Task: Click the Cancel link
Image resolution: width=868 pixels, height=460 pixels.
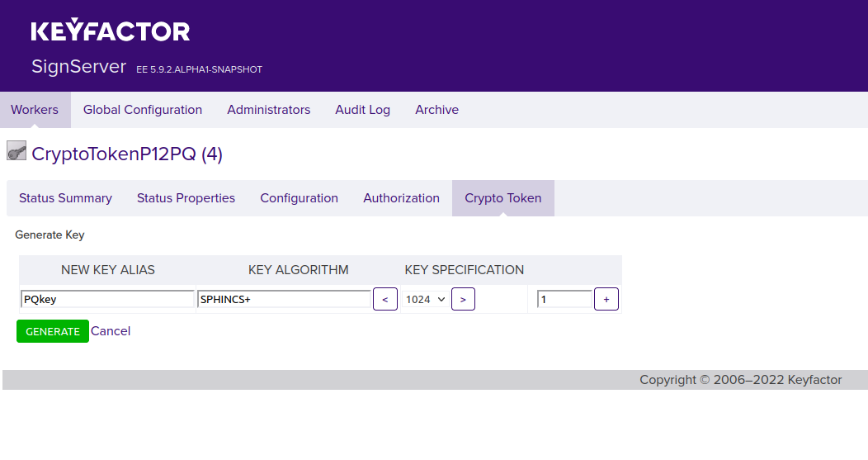Action: coord(111,331)
